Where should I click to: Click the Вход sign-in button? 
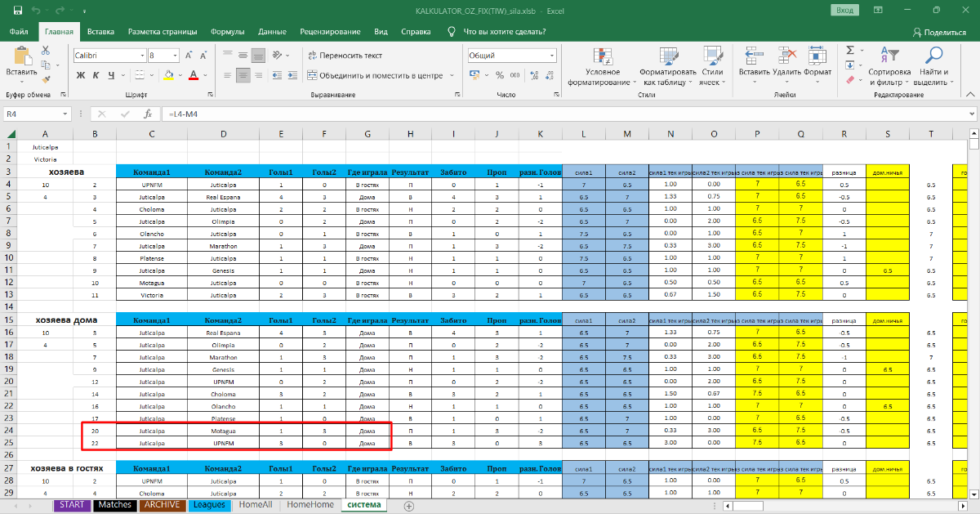pos(844,10)
